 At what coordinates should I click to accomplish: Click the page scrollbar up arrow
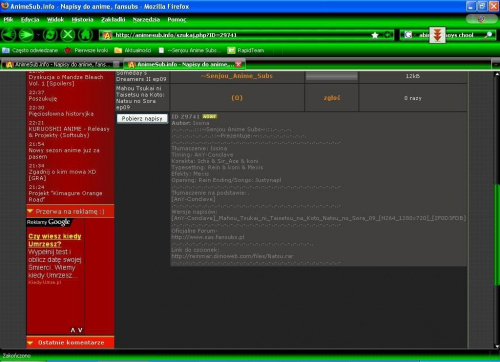(x=496, y=75)
